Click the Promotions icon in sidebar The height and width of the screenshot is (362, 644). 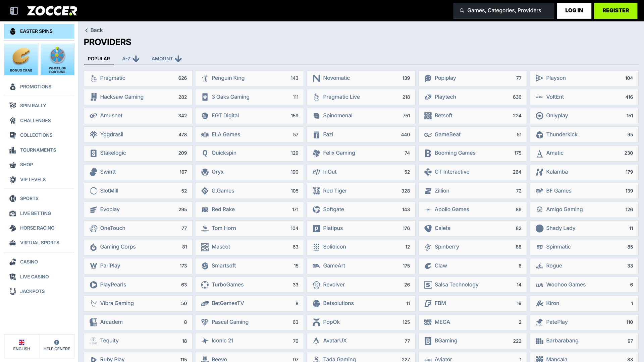(x=13, y=87)
